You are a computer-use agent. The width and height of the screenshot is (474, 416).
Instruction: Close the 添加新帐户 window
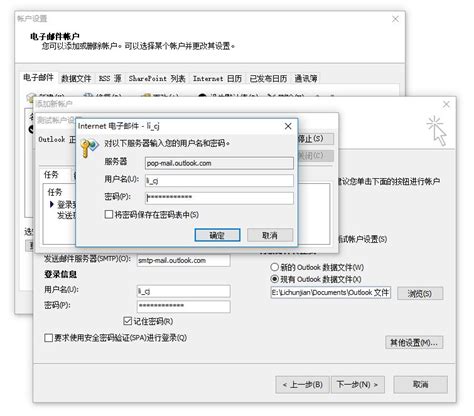(x=446, y=104)
